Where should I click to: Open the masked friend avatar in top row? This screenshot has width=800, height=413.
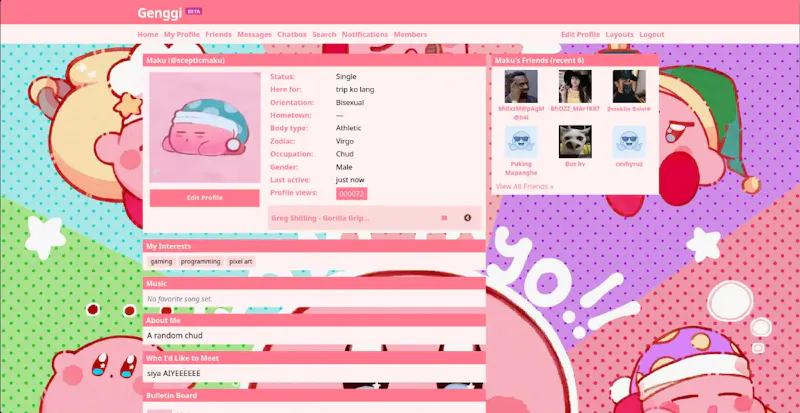629,87
